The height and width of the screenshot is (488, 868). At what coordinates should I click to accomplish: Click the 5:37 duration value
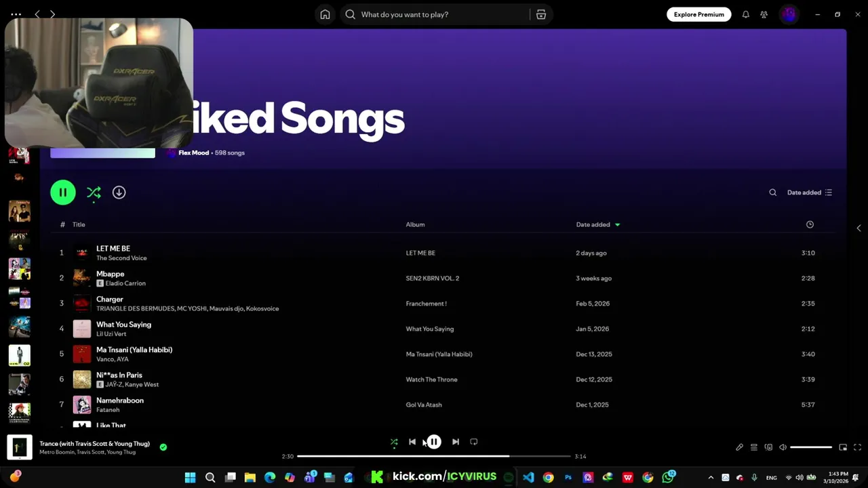808,405
